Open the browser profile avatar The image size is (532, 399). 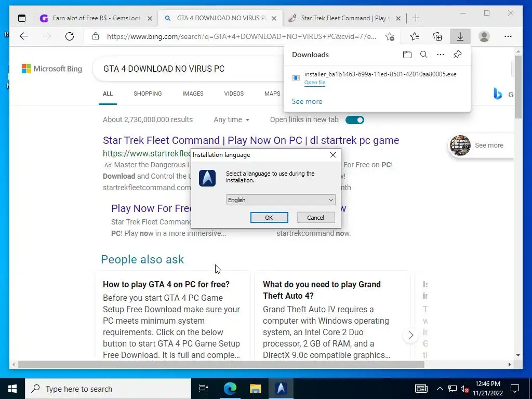pyautogui.click(x=484, y=36)
